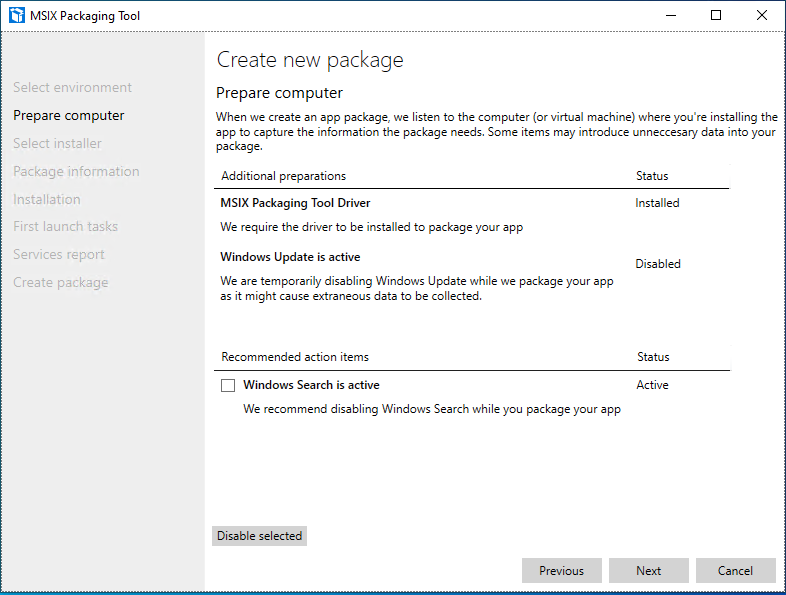Screen dimensions: 786x595
Task: Click the Installed status text
Action: (x=657, y=203)
